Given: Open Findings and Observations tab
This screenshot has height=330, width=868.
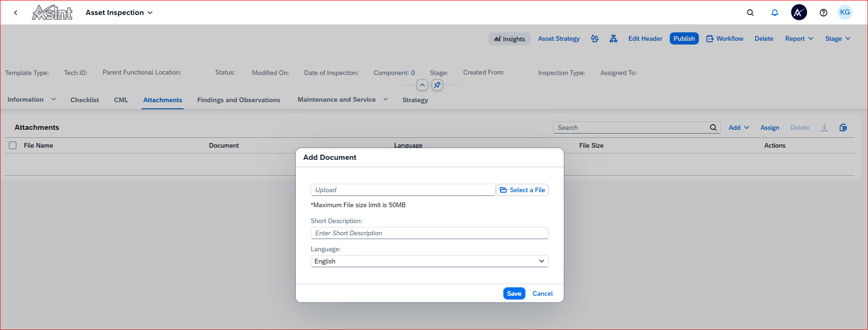Looking at the screenshot, I should point(239,100).
